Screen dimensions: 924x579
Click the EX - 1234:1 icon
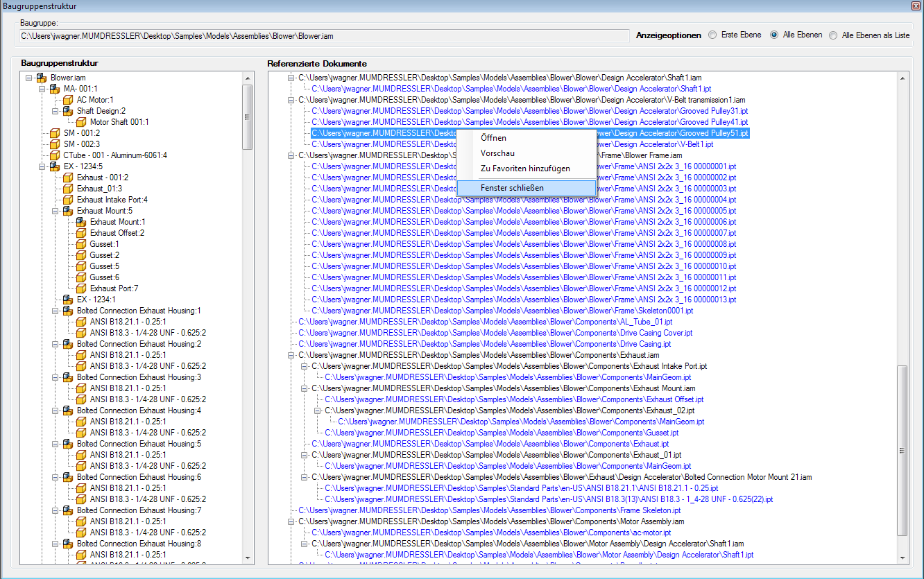(68, 300)
